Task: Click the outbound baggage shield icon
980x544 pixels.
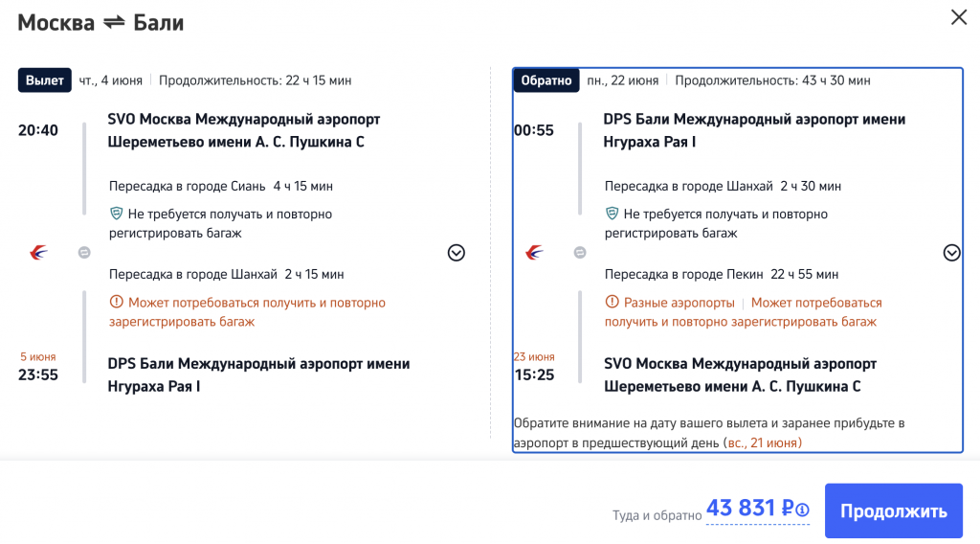Action: [x=117, y=215]
